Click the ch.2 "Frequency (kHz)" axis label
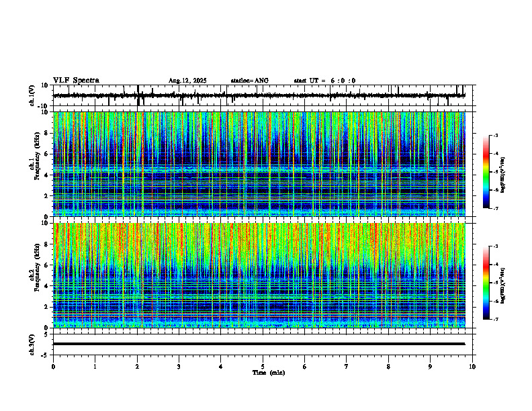This screenshot has width=532, height=411. click(37, 267)
